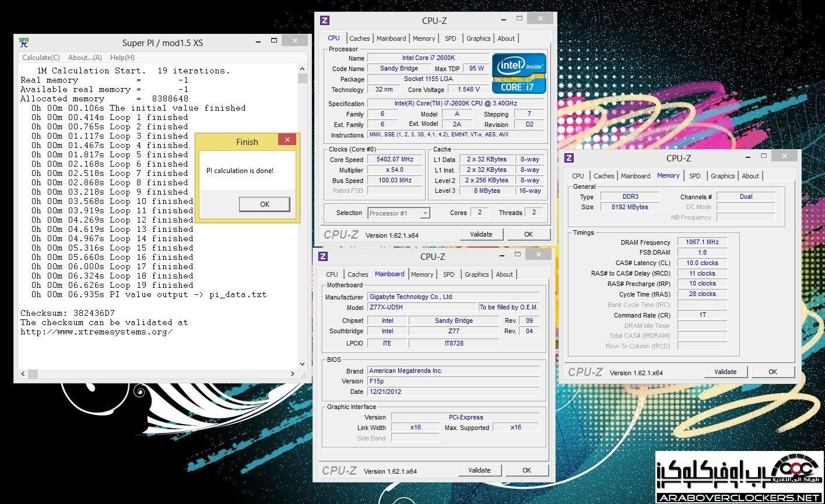Screen dimensions: 825x504
Task: Click the Checksum: 382436D7 line
Action: coord(68,313)
